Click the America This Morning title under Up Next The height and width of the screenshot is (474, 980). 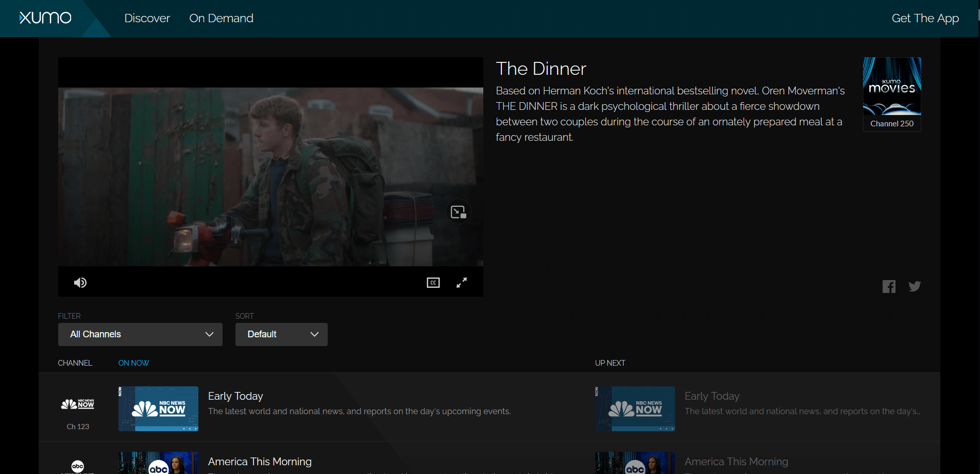(x=736, y=462)
